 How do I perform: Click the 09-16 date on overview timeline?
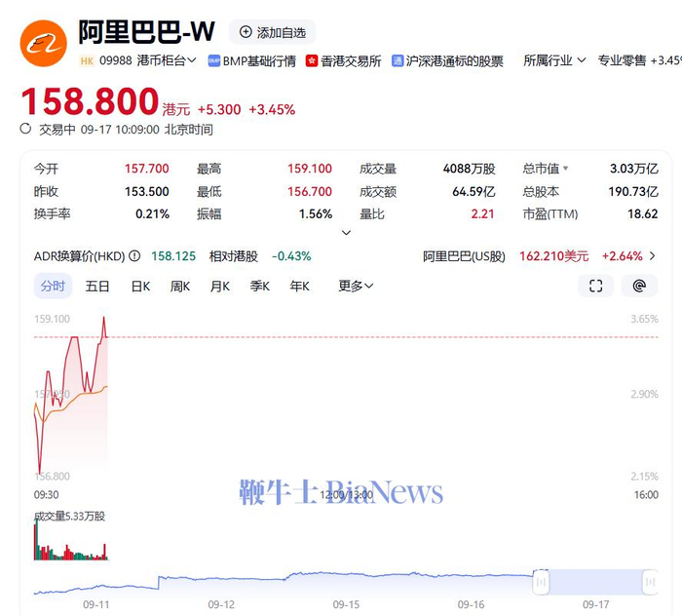[x=471, y=604]
